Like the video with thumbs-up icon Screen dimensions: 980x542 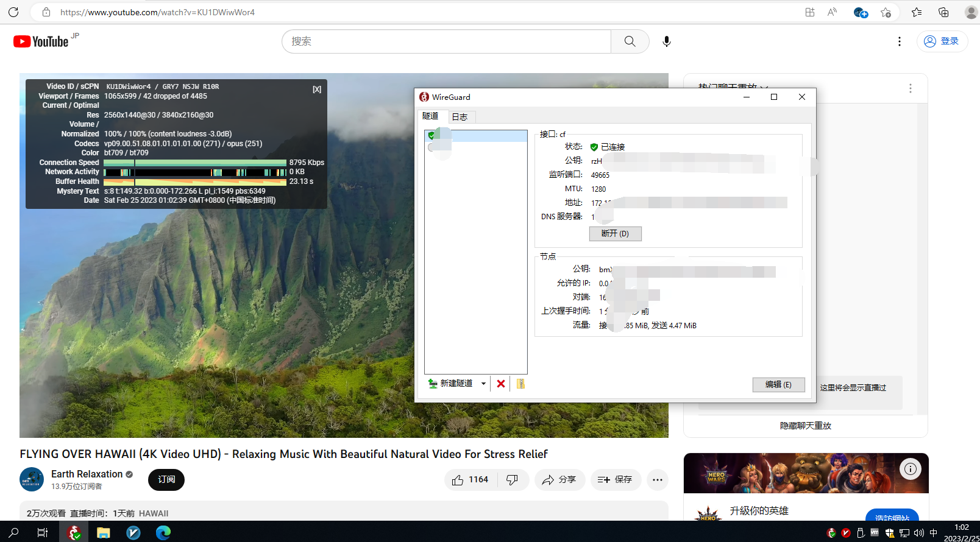coord(470,480)
